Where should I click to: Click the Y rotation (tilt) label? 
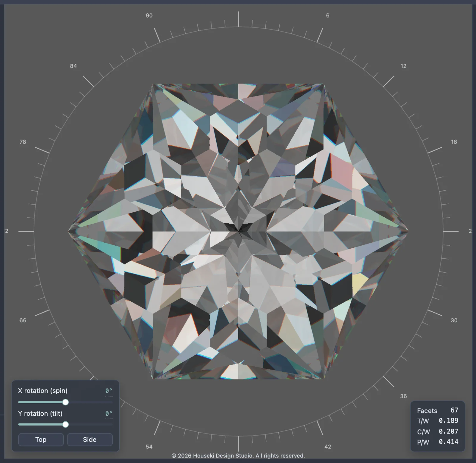pyautogui.click(x=40, y=414)
